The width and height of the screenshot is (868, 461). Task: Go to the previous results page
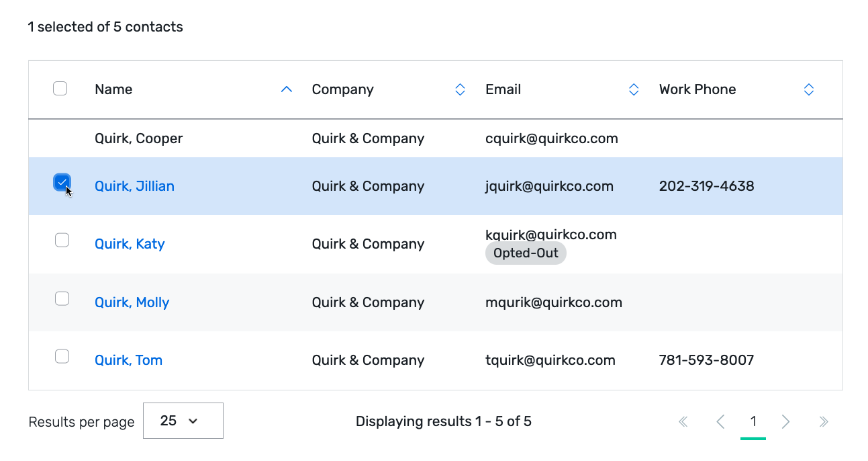(x=720, y=421)
